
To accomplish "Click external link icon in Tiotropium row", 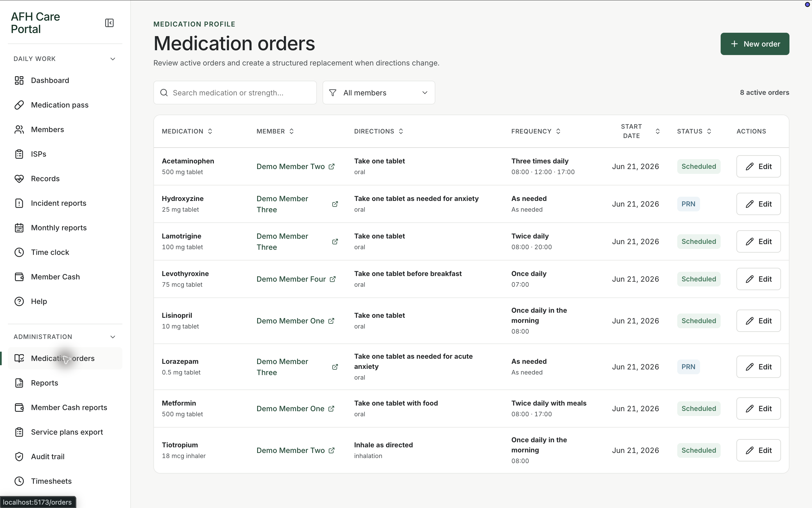I will (332, 450).
